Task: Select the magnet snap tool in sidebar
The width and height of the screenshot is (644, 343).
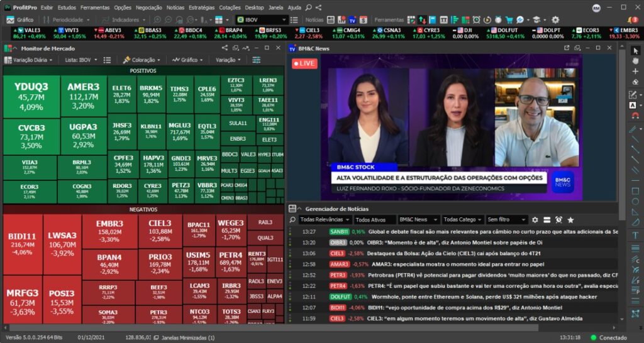Action: click(x=636, y=116)
